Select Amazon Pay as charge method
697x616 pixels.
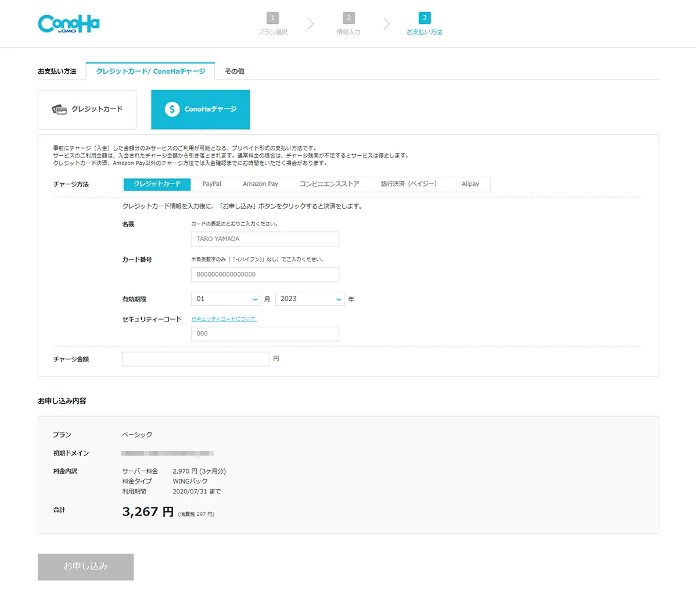[x=260, y=184]
